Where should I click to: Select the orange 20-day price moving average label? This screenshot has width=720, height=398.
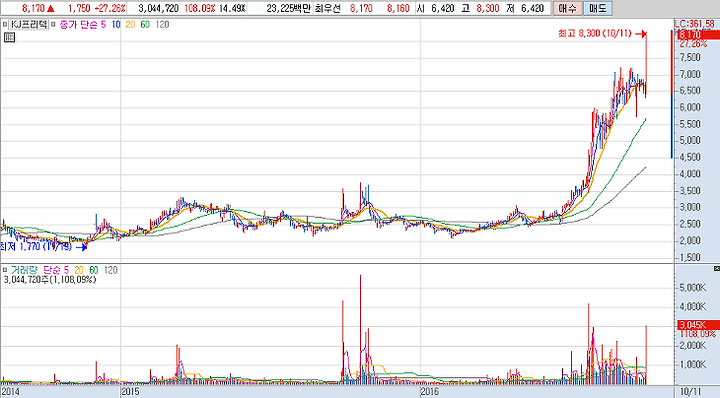(130, 24)
